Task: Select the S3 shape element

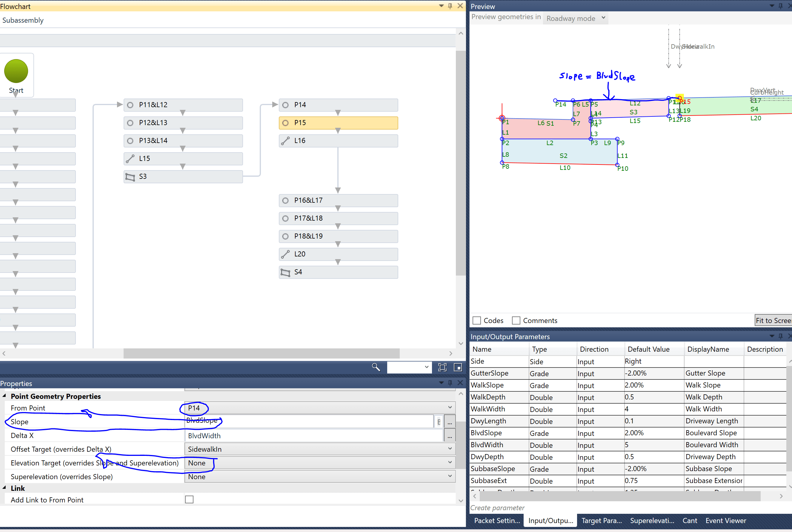Action: point(183,176)
